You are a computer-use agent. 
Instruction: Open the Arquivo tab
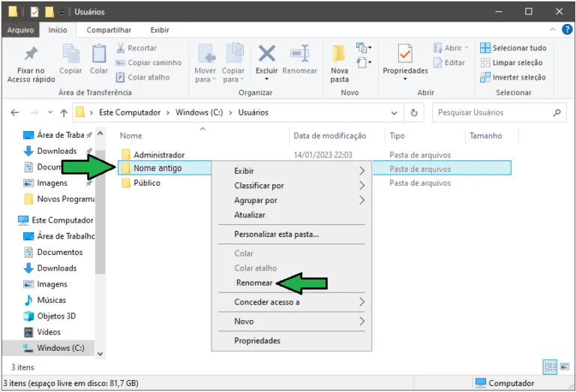[x=20, y=30]
